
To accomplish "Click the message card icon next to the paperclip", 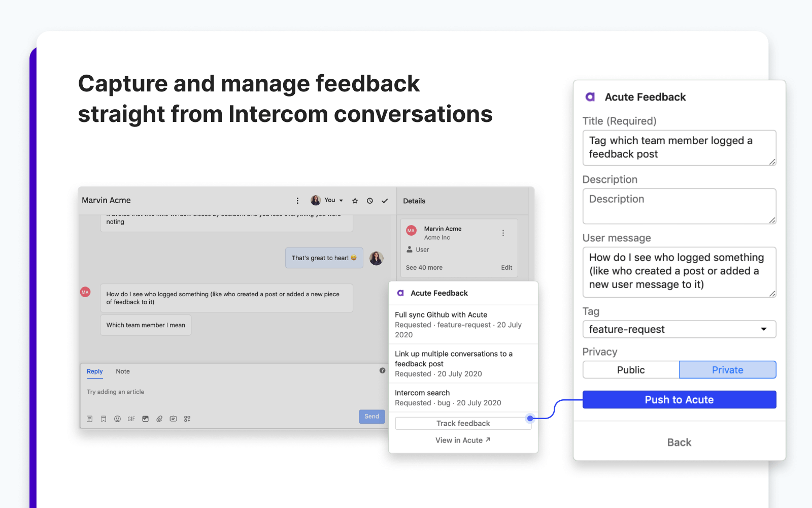I will point(173,419).
